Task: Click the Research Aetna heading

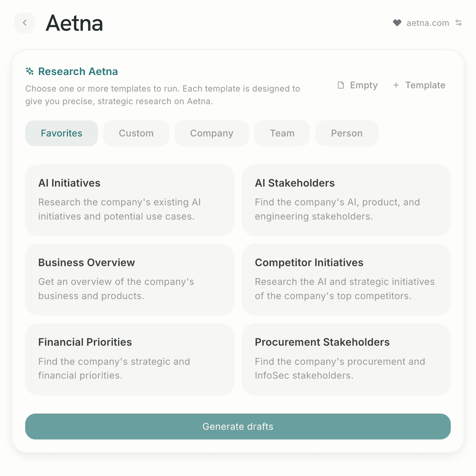Action: coord(78,71)
